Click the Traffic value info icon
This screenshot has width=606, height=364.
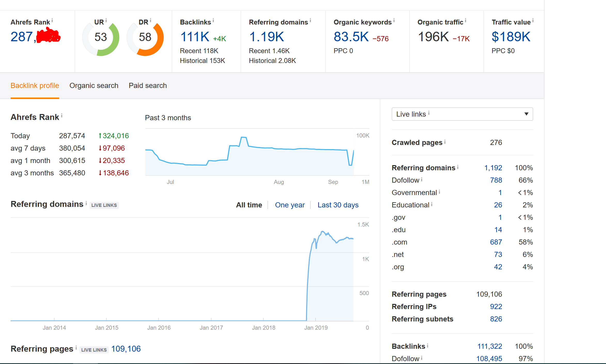pos(533,20)
